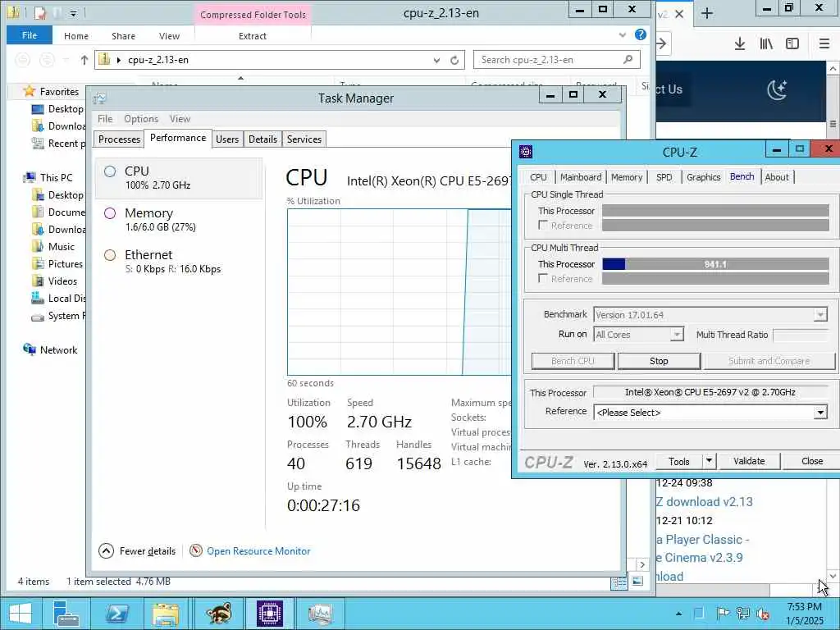Open the CPU-Z Memory tab
This screenshot has height=630, width=840.
click(626, 177)
